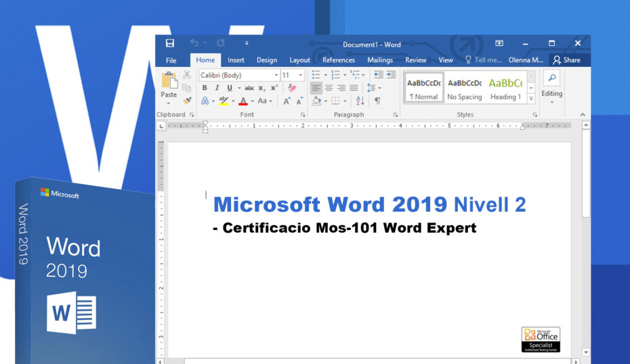Viewport: 630px width, 364px height.
Task: Click the Decrease Indent icon
Action: pos(378,74)
